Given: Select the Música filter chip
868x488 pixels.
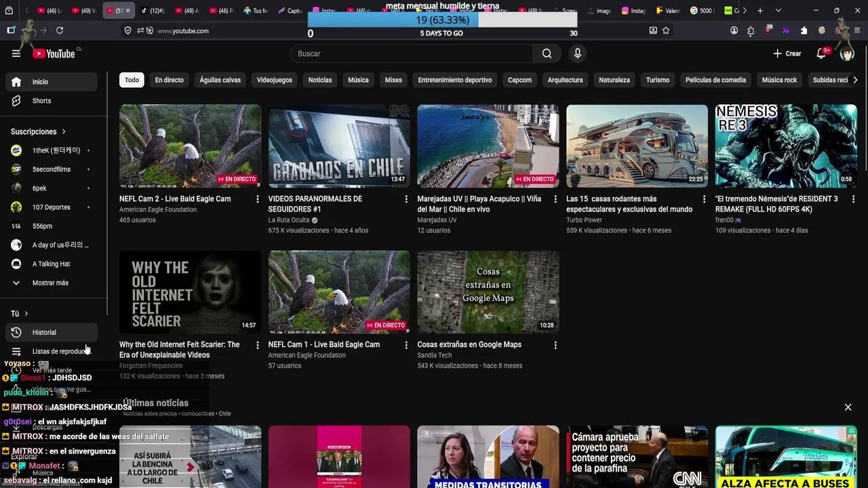Looking at the screenshot, I should [358, 80].
